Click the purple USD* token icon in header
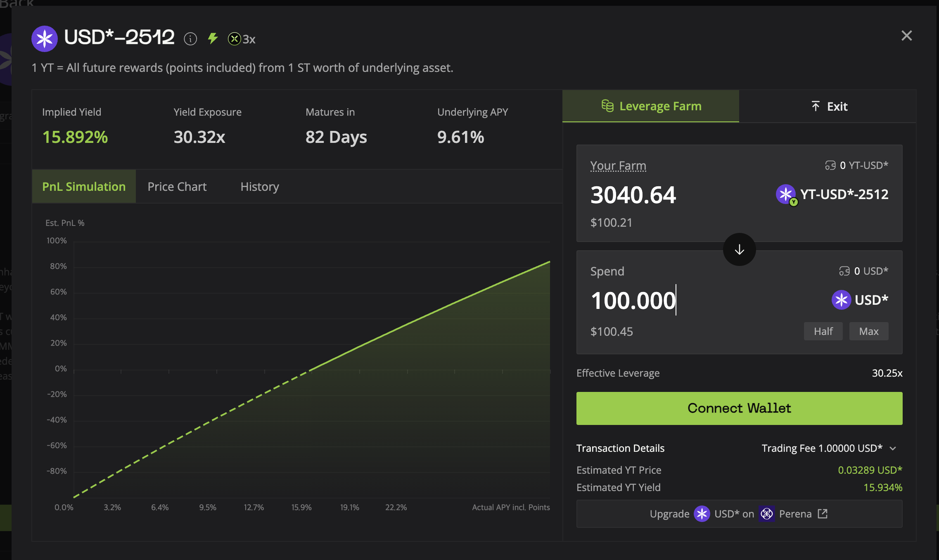 pyautogui.click(x=45, y=39)
